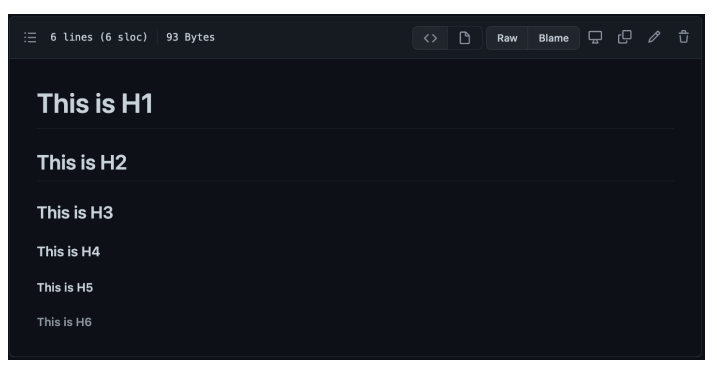Switch to rendered file preview
This screenshot has width=717, height=372.
pos(465,38)
